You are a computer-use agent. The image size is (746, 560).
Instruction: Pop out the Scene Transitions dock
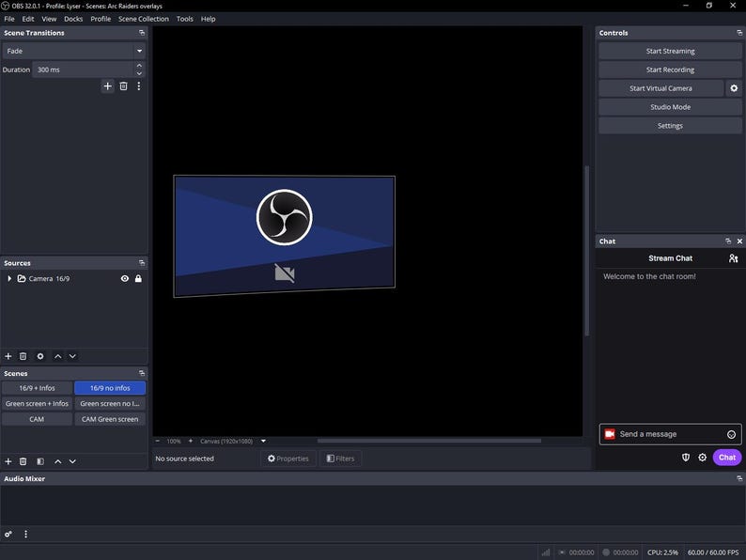click(141, 33)
